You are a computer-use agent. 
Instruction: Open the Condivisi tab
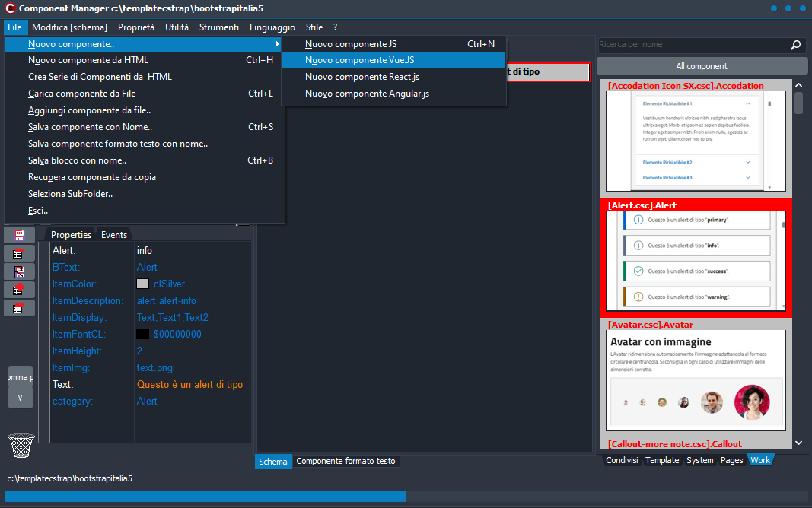pos(622,460)
